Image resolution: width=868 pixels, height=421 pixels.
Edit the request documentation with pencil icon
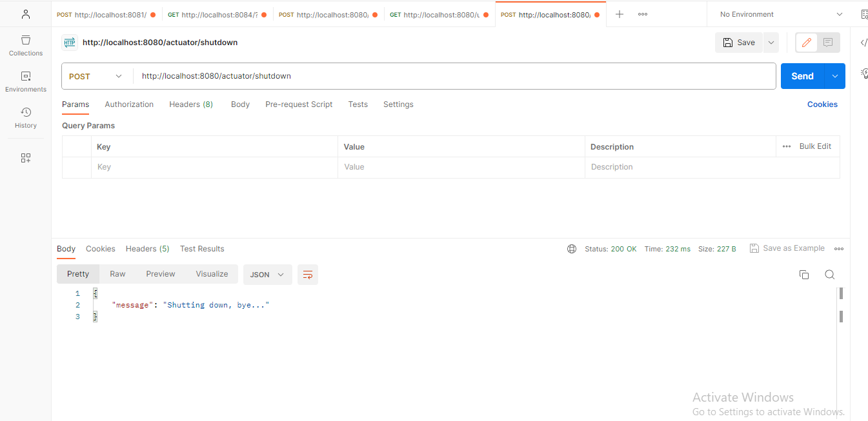(805, 42)
